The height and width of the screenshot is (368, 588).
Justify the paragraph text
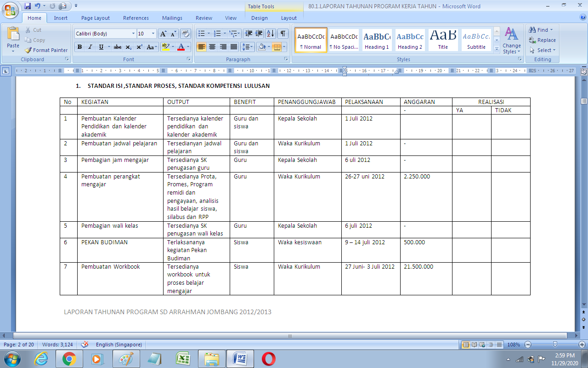coord(234,47)
